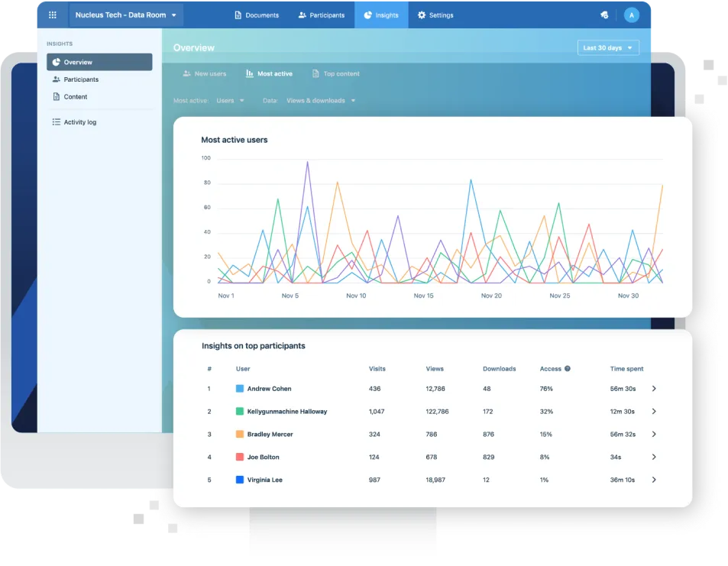Click the "Insights on top participants" heading
The width and height of the screenshot is (728, 566).
[254, 346]
